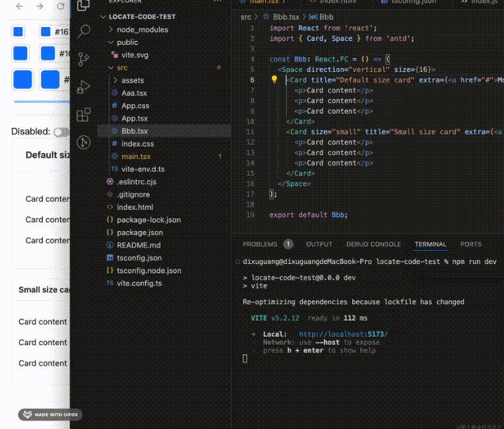Click line number 19 in the gutter
This screenshot has width=504, height=429.
click(x=251, y=214)
